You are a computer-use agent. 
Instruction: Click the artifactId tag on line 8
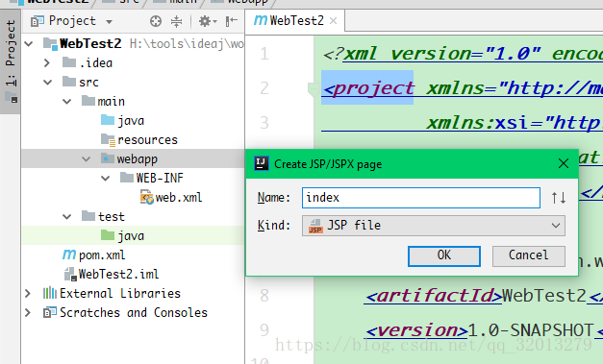[x=434, y=296]
